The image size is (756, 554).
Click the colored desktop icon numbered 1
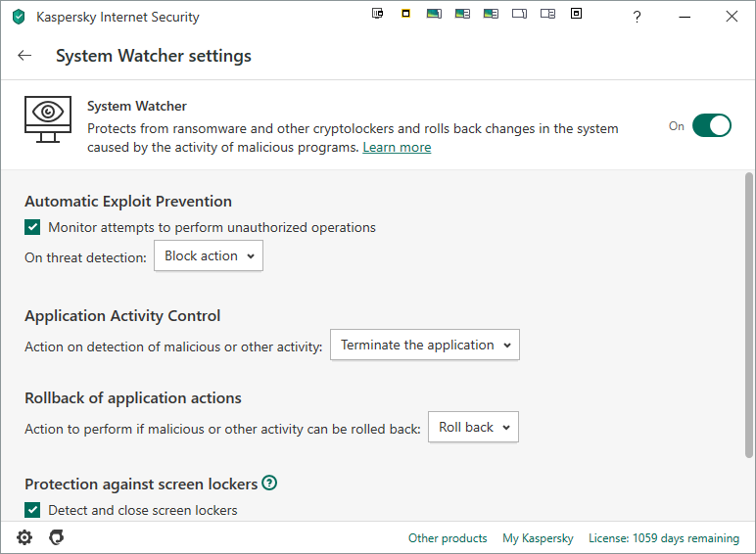pyautogui.click(x=434, y=14)
